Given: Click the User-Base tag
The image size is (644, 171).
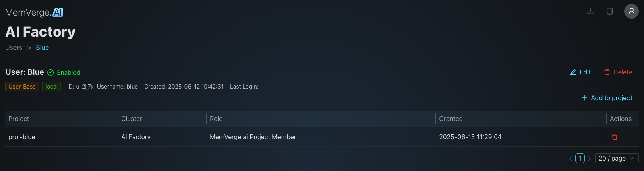Looking at the screenshot, I should [22, 87].
